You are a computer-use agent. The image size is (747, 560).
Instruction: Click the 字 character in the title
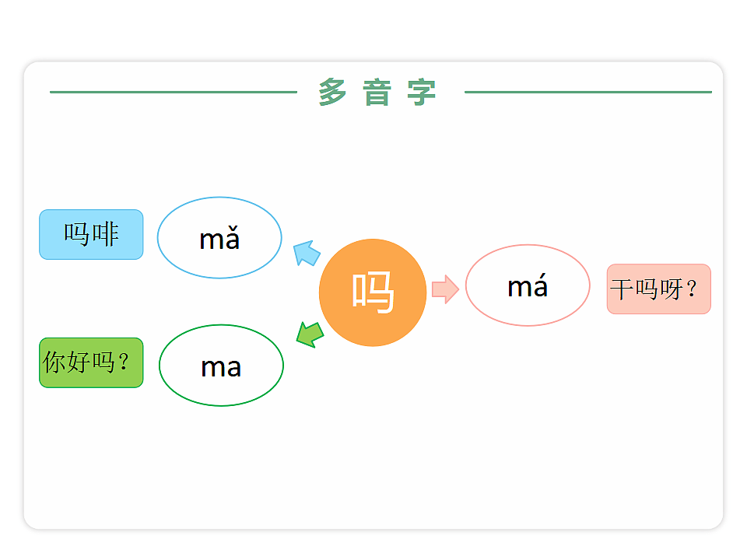[422, 93]
